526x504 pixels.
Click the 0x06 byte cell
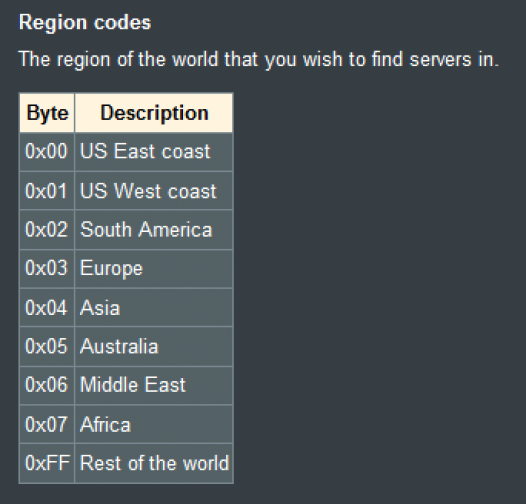(47, 386)
